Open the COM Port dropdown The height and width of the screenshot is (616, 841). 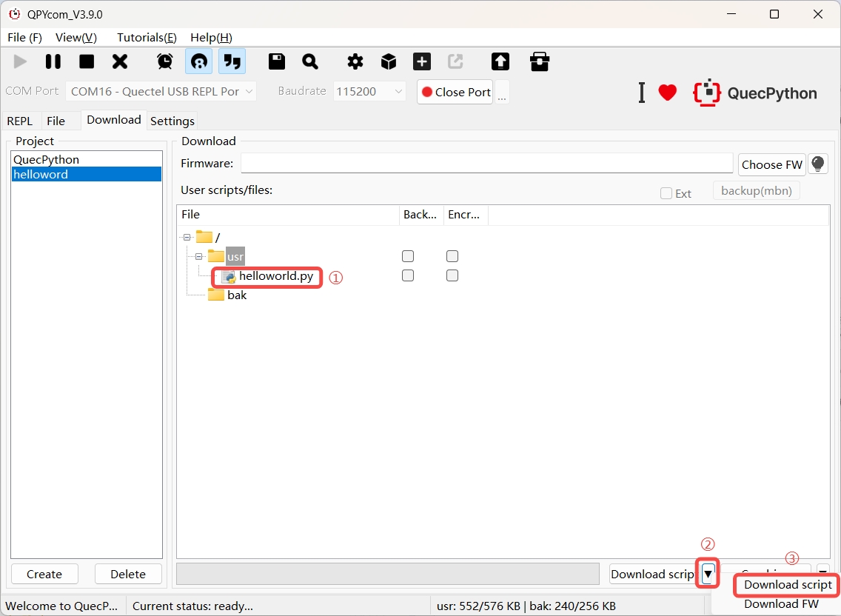click(x=161, y=91)
